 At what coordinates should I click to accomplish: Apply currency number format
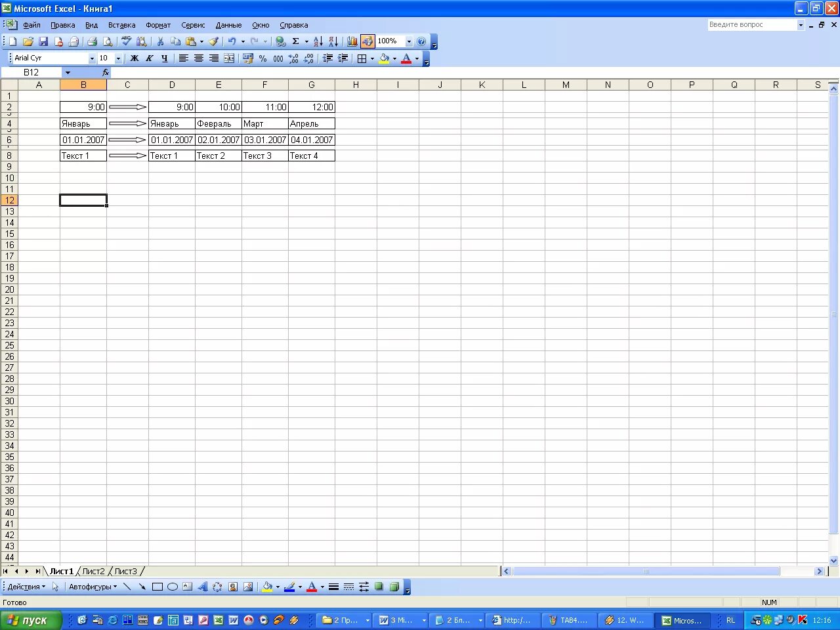[x=248, y=58]
